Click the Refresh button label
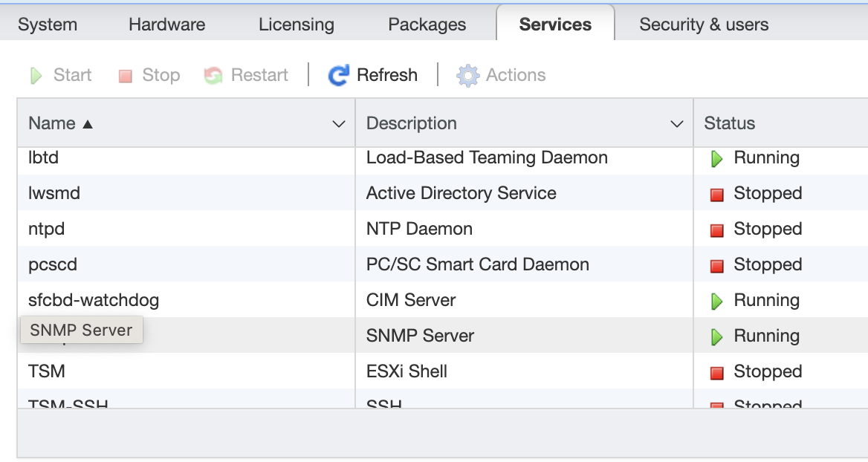 (x=387, y=75)
